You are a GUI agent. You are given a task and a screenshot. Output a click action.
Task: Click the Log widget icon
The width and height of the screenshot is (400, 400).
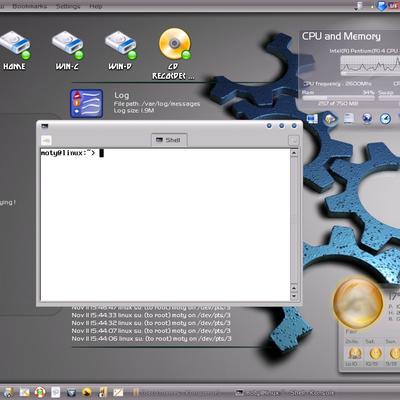click(86, 103)
